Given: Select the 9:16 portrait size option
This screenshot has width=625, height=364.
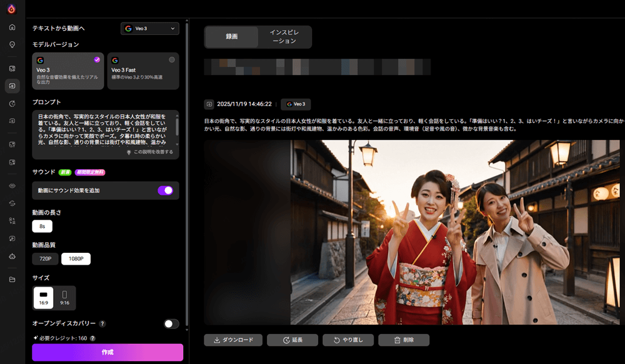Looking at the screenshot, I should 64,298.
